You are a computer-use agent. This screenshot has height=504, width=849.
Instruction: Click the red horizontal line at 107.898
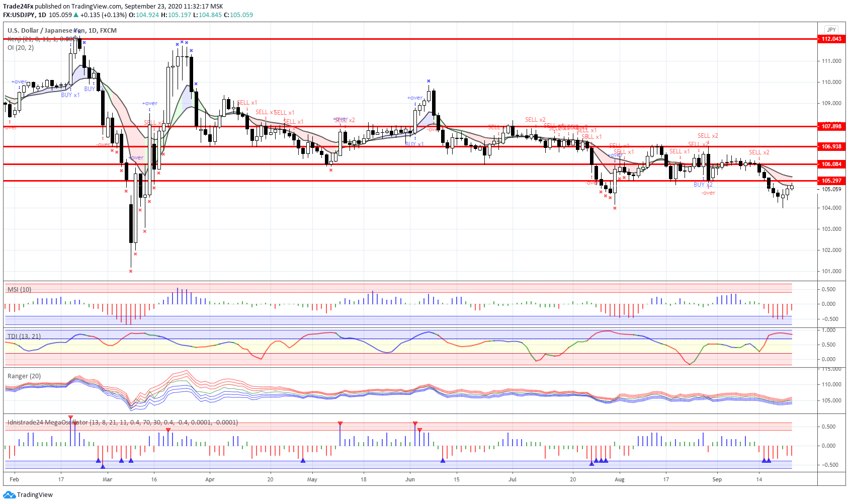click(x=410, y=126)
